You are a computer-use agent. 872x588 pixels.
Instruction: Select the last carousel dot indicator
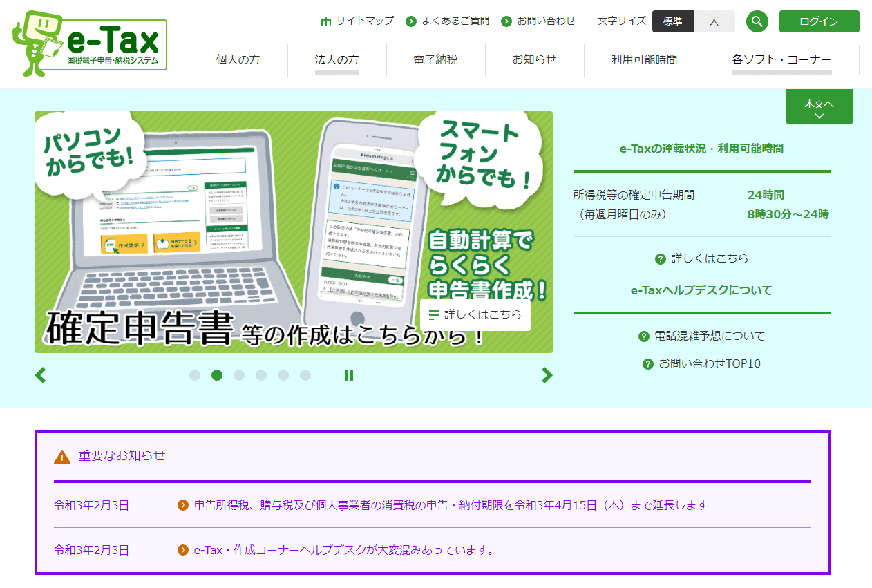pos(305,375)
